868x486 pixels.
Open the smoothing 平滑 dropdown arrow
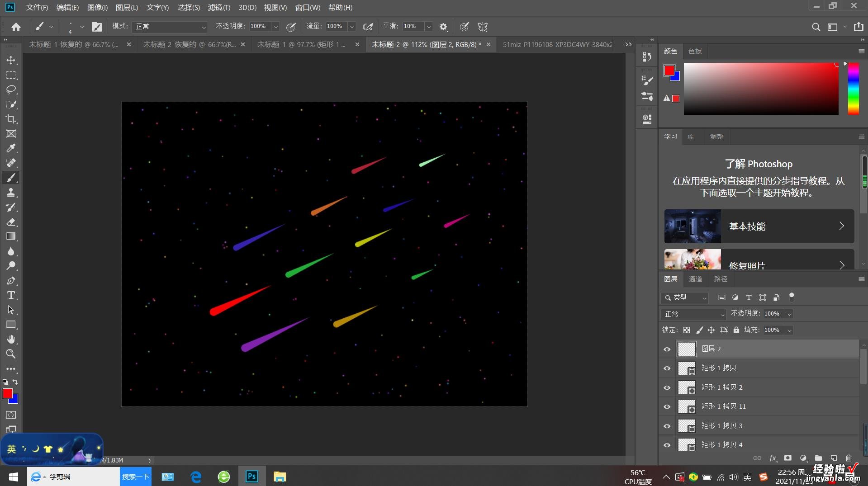pyautogui.click(x=428, y=27)
